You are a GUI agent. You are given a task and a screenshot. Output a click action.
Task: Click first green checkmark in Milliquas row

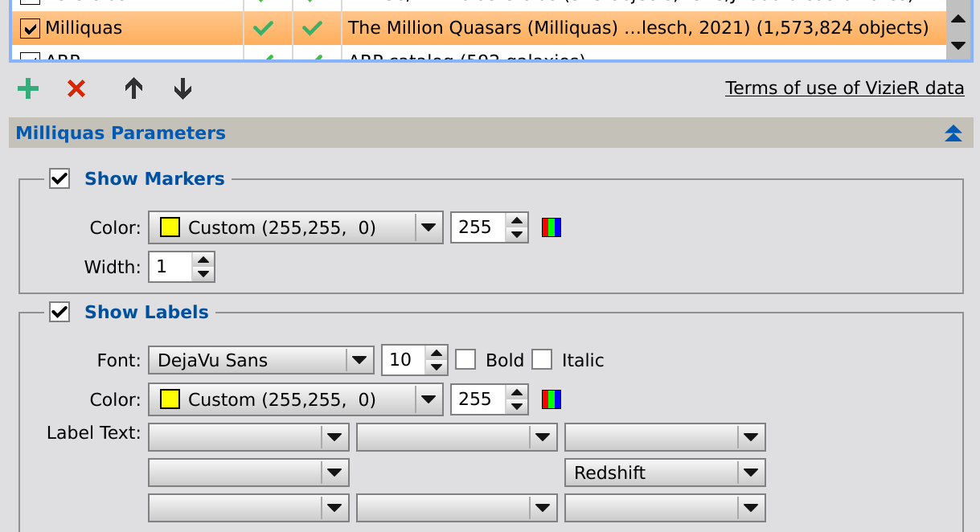click(264, 29)
